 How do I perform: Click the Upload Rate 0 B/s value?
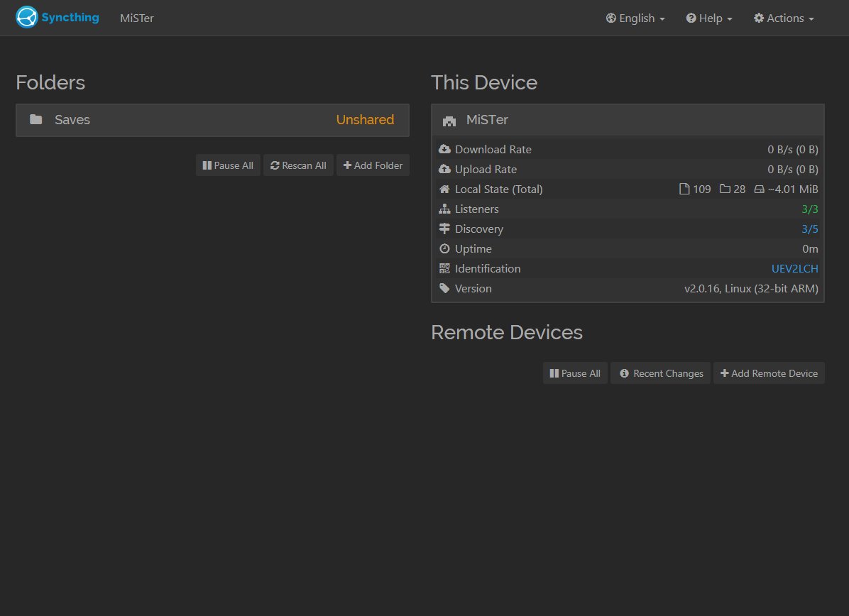(793, 170)
